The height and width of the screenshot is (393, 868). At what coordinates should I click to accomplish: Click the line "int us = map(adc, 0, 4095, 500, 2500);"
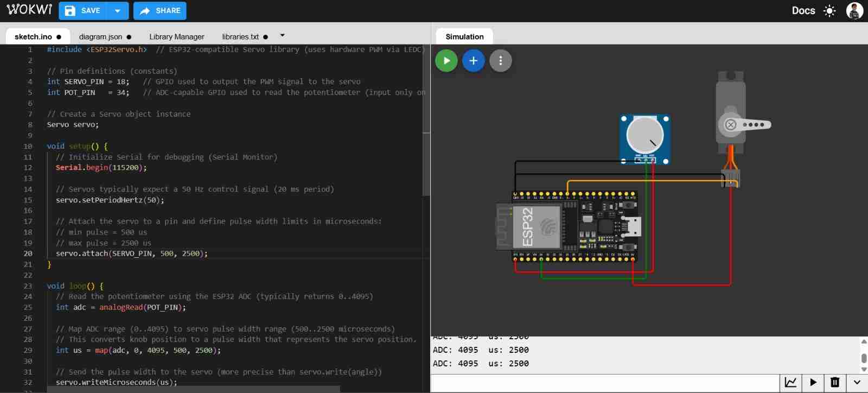coord(138,350)
